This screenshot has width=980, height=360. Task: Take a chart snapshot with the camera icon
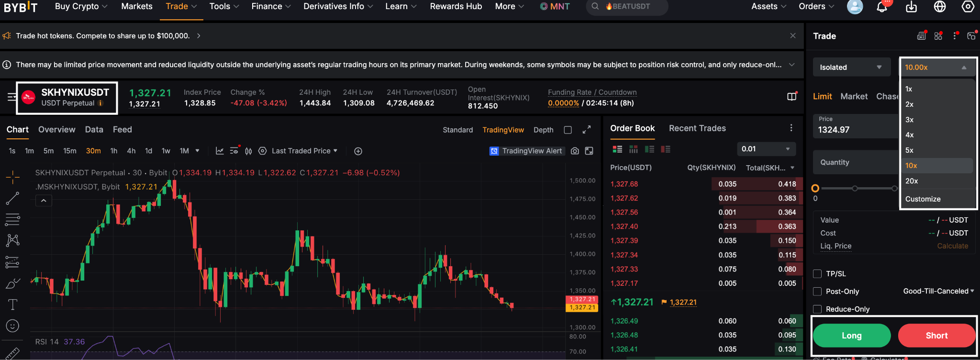575,151
